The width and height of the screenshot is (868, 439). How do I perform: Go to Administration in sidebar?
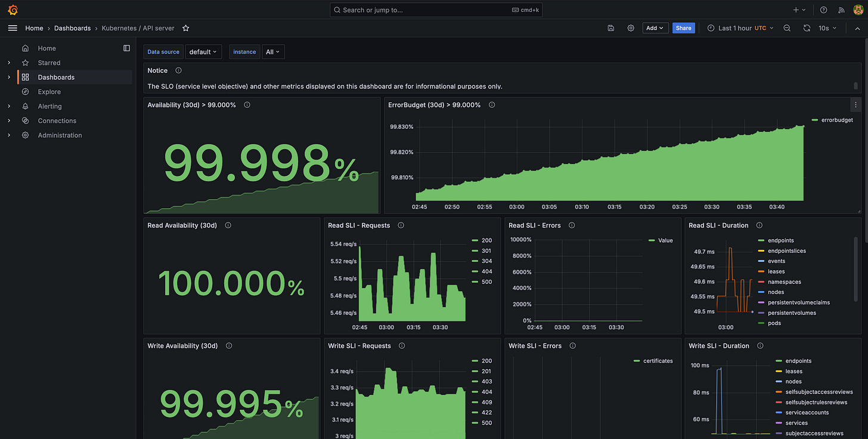click(60, 135)
